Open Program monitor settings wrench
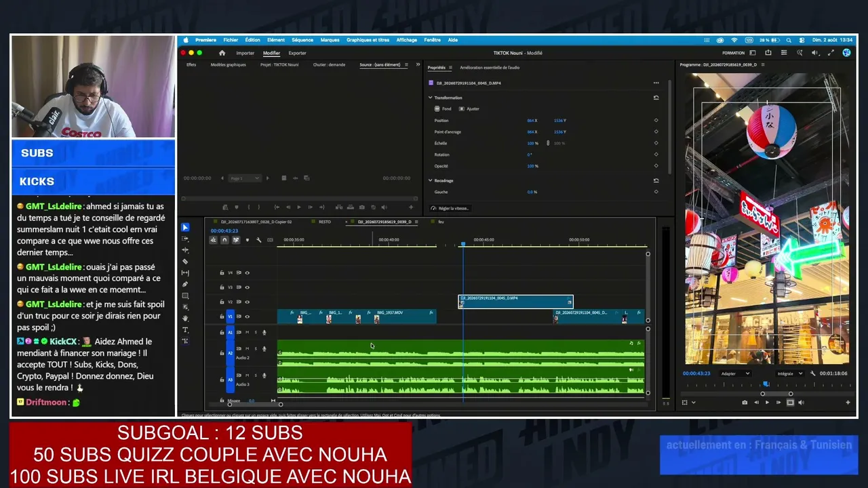868x488 pixels. (x=812, y=373)
